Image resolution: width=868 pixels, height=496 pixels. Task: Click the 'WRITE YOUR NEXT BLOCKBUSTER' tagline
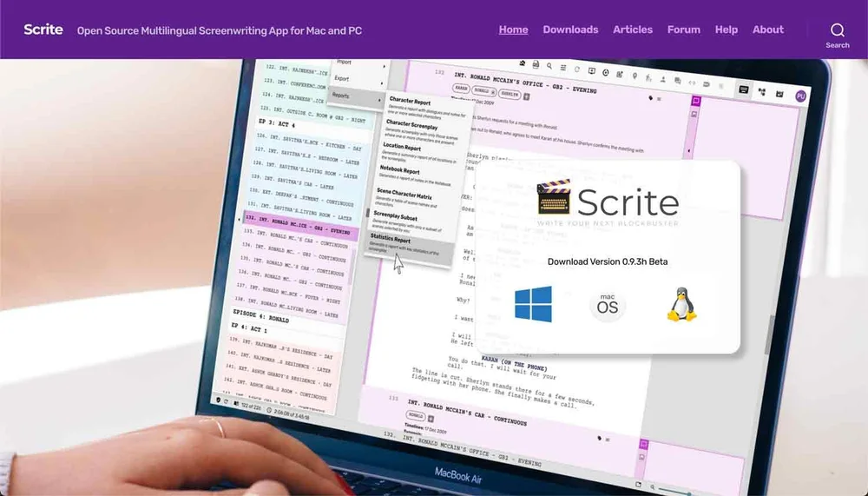(x=608, y=224)
